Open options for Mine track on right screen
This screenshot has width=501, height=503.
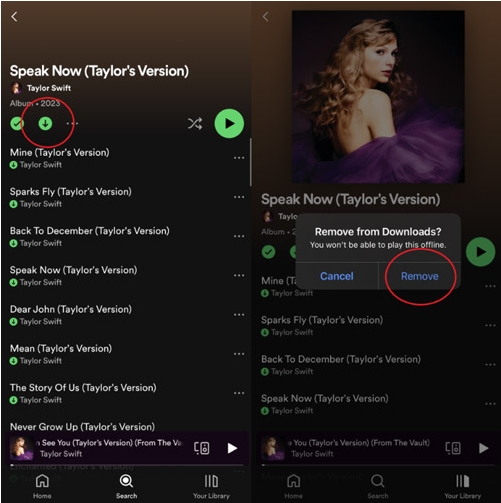click(490, 286)
